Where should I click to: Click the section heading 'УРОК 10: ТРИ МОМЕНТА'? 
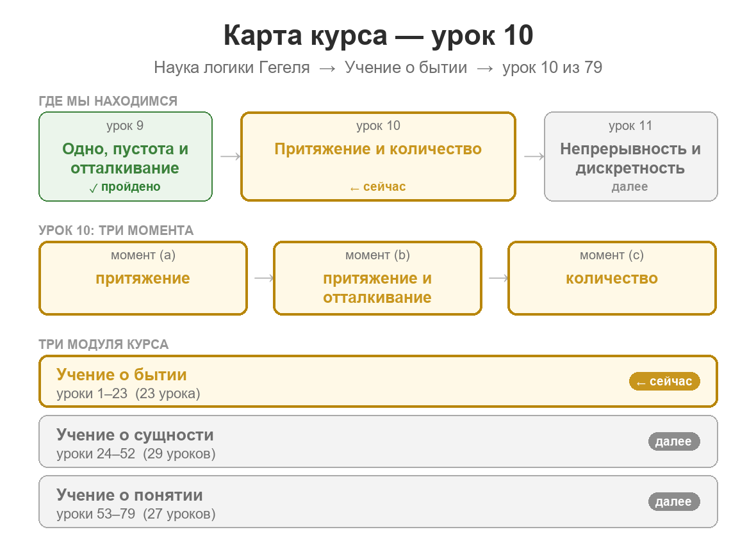pos(116,230)
